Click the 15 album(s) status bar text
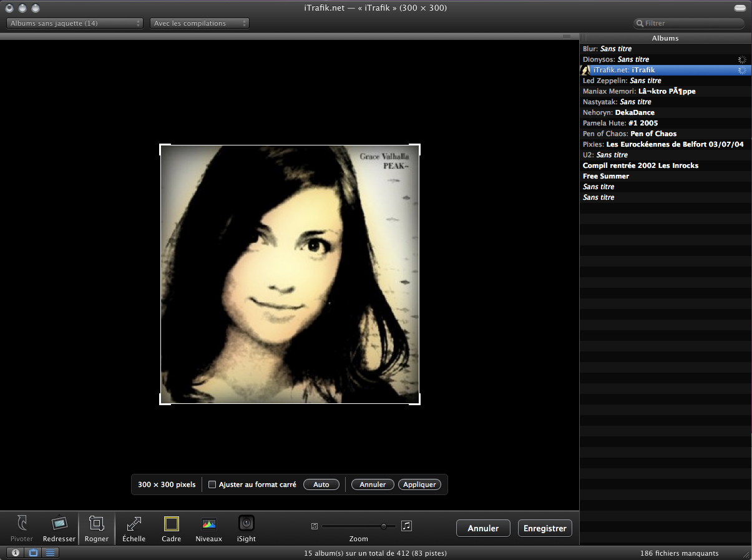This screenshot has height=560, width=752. click(x=375, y=553)
